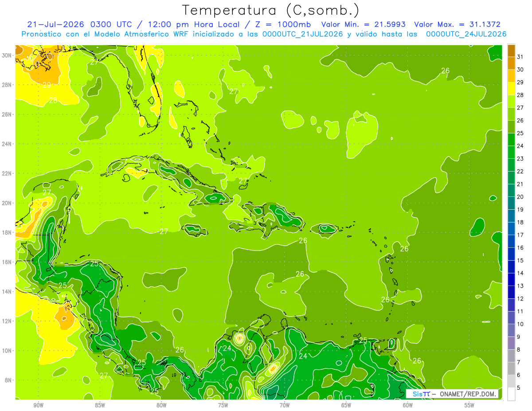Click the title 'Temperatura (C,somb.)'

coord(271,10)
